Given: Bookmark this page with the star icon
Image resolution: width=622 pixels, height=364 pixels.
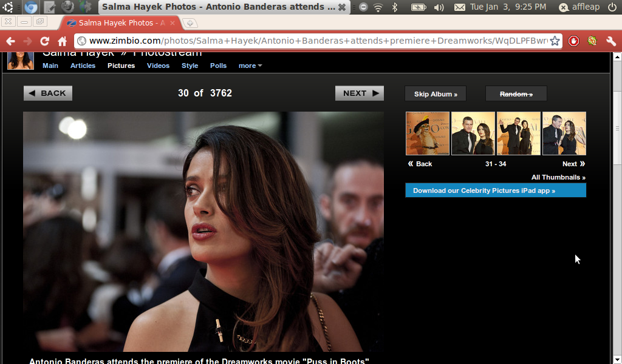Looking at the screenshot, I should 555,41.
